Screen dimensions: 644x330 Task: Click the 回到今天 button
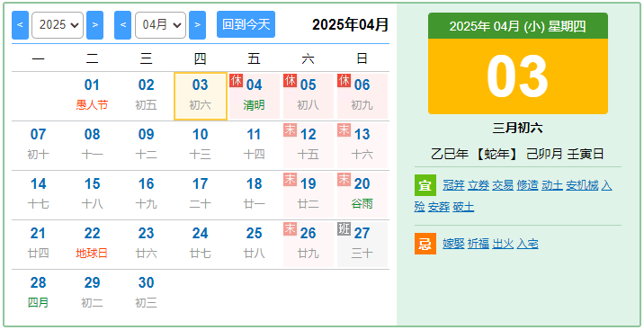coord(246,24)
